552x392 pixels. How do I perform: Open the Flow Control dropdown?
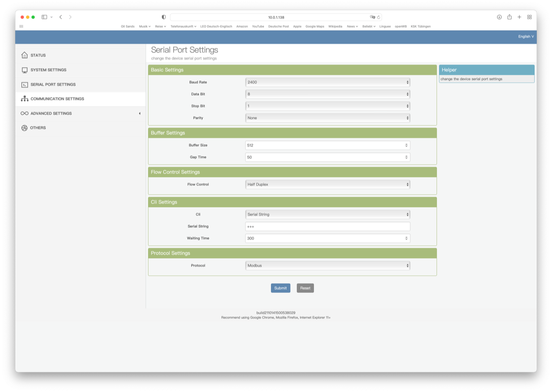327,184
